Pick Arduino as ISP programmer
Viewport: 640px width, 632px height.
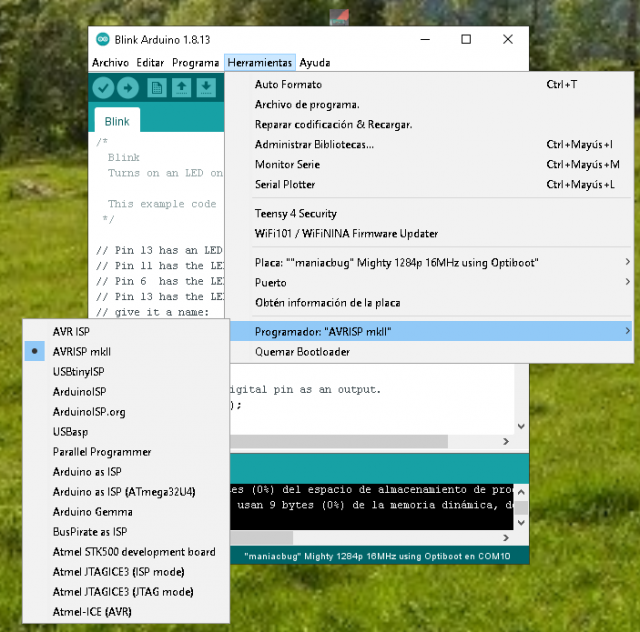(x=86, y=471)
